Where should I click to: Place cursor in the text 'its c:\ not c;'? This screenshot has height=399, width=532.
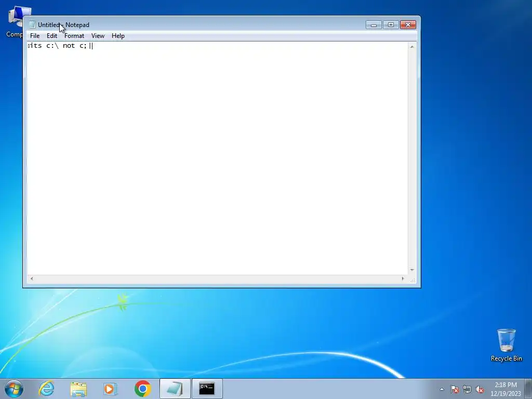click(x=57, y=46)
